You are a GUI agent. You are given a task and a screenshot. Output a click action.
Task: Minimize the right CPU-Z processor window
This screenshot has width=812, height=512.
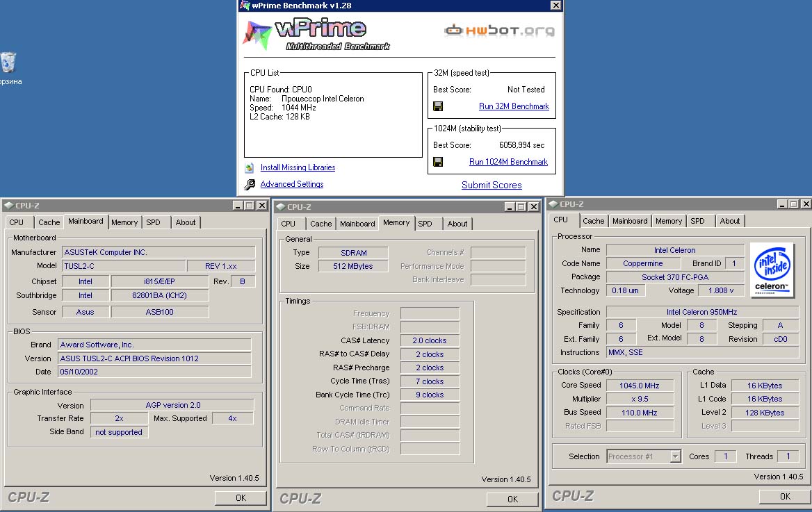pyautogui.click(x=782, y=204)
